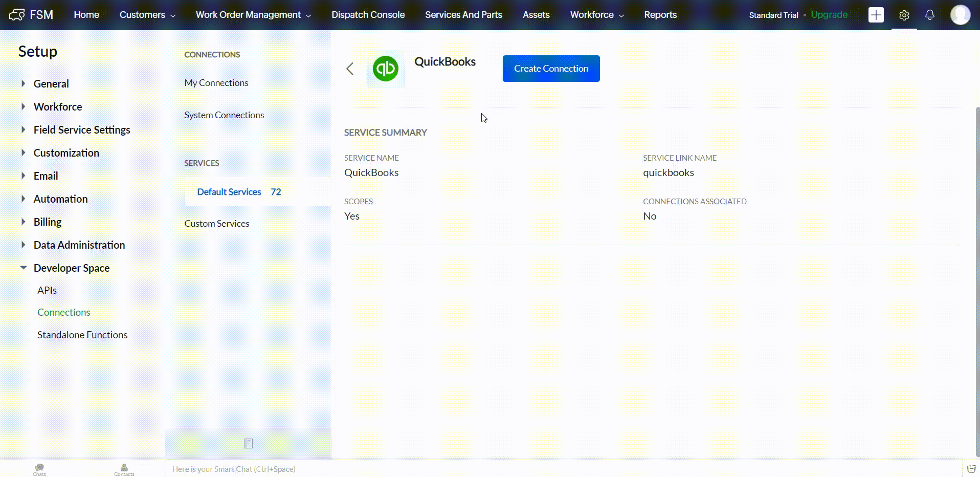
Task: Click the Create Connection button
Action: pyautogui.click(x=551, y=69)
